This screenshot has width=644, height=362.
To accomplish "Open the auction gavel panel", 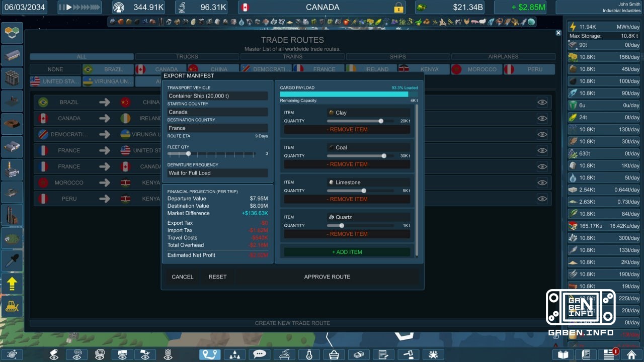I will (x=408, y=354).
